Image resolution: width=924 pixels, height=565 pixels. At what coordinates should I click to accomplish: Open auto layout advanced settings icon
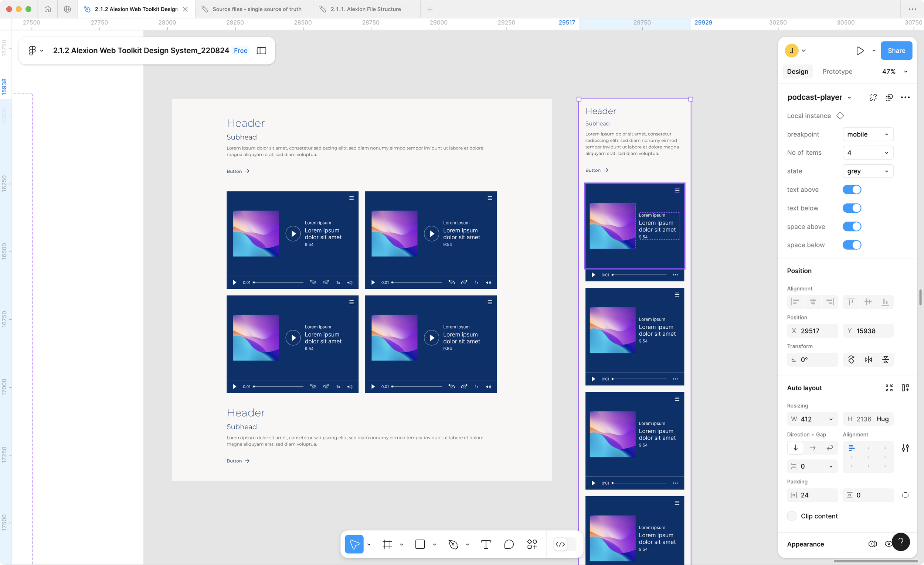point(905,448)
